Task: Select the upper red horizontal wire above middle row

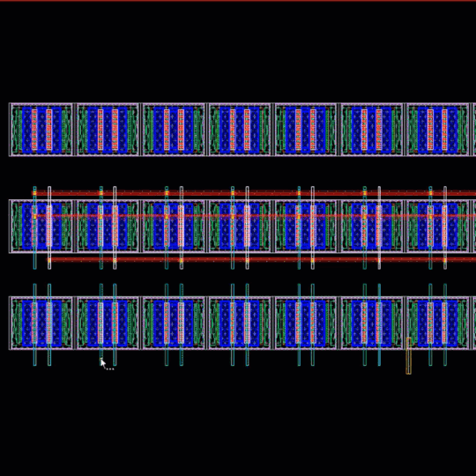Action: [254, 193]
